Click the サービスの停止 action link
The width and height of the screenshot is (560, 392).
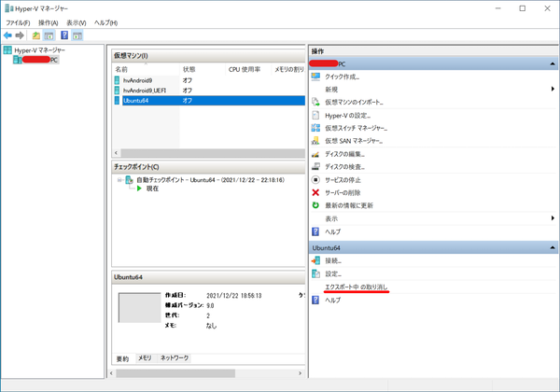point(343,180)
